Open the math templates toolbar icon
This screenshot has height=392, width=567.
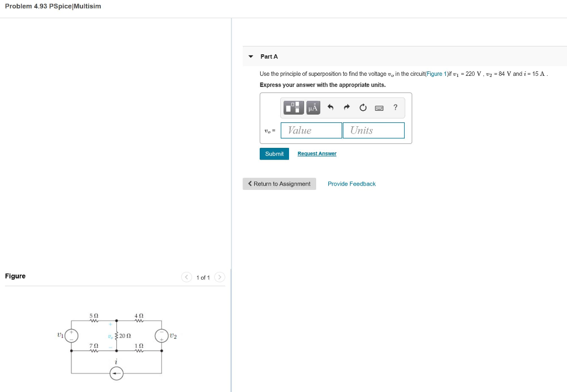[293, 107]
